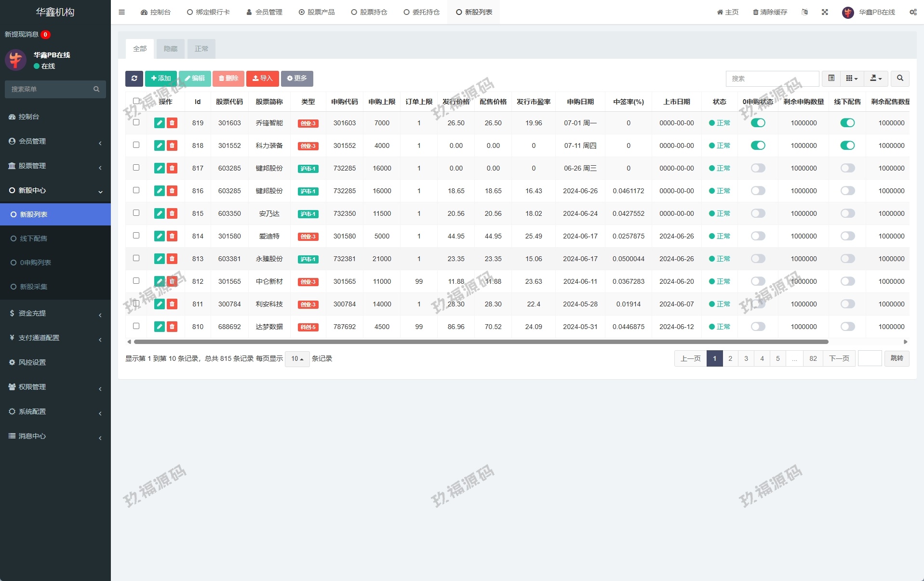
Task: Go to page 3 in pagination
Action: (x=746, y=359)
